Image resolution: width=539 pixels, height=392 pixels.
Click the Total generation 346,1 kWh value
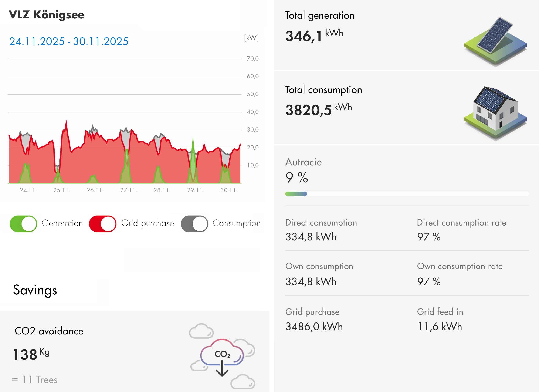314,36
